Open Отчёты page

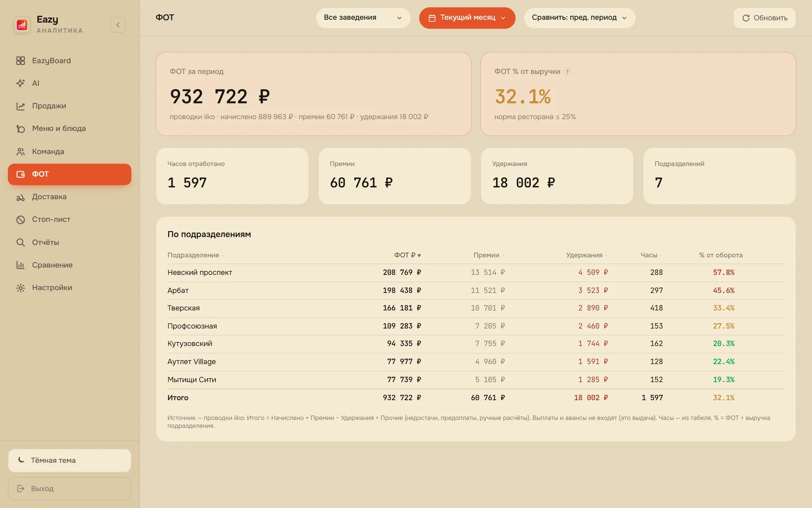tap(69, 242)
